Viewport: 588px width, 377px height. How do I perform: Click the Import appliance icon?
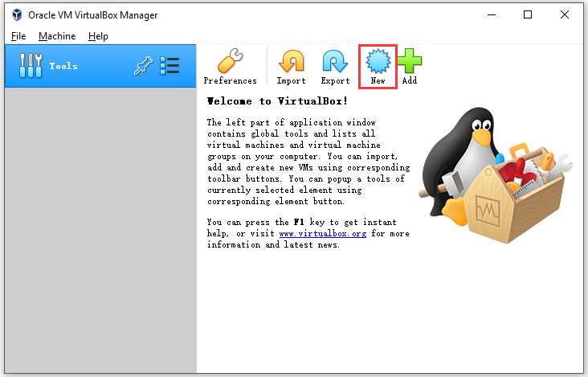click(291, 62)
